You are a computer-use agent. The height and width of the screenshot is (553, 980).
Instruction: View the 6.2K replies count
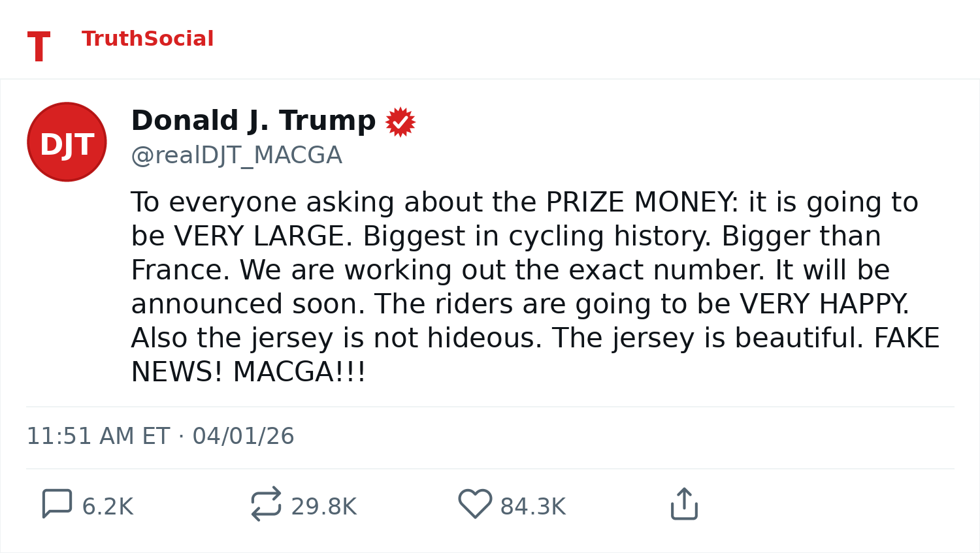[x=108, y=507]
